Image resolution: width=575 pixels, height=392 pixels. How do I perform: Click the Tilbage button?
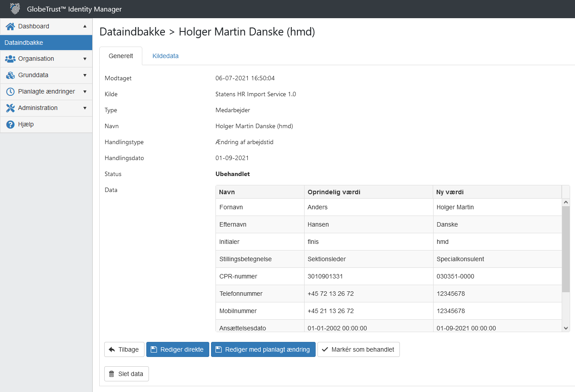(x=124, y=349)
